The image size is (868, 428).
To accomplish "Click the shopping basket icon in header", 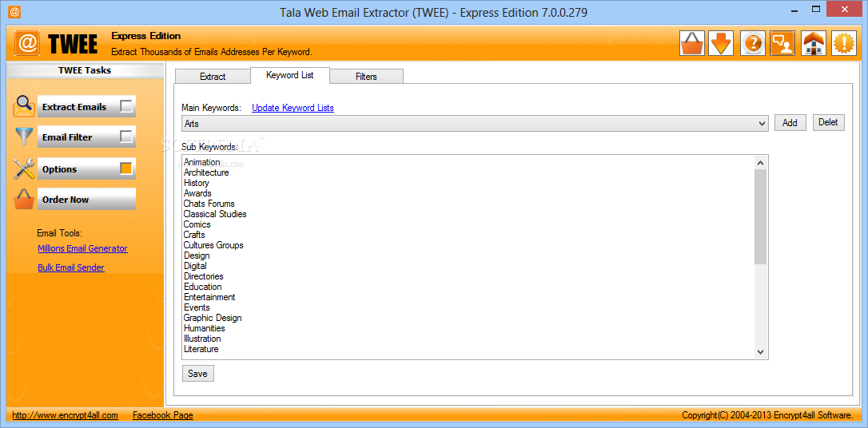I will pyautogui.click(x=692, y=43).
